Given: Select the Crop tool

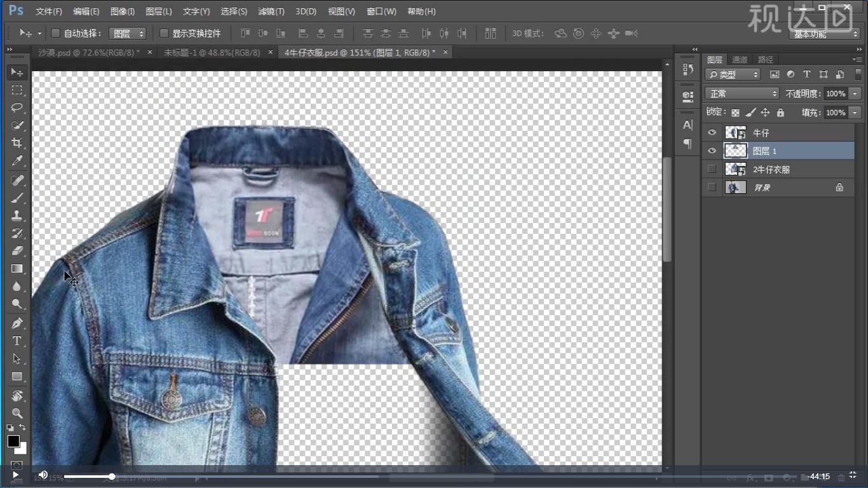Looking at the screenshot, I should click(x=17, y=143).
